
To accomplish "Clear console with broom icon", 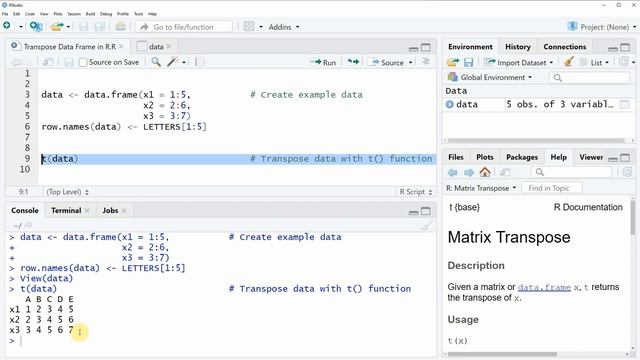I will coord(426,225).
